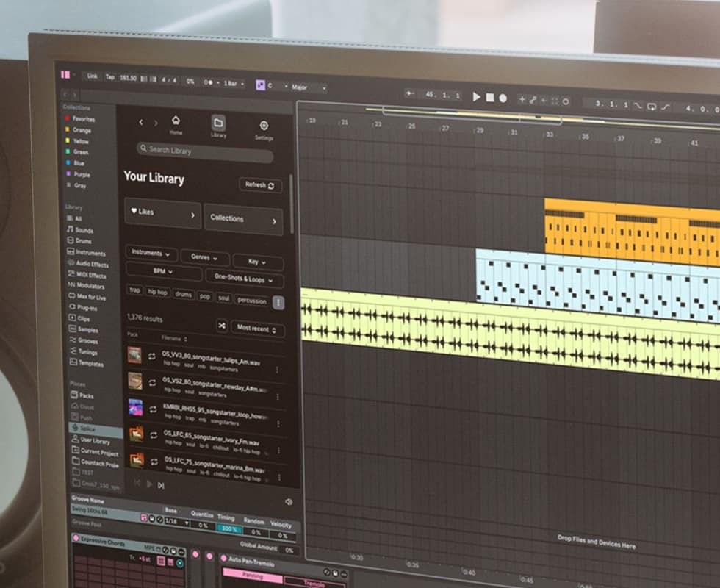Go to the Splice Home tab
The width and height of the screenshot is (720, 588).
[x=176, y=124]
